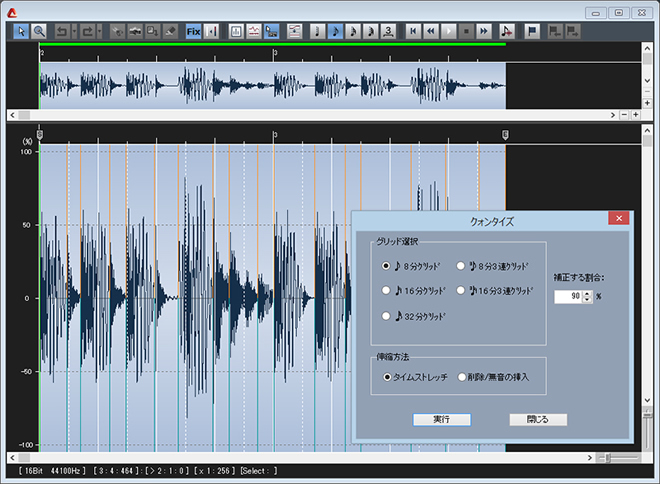Click the redo arrow icon

(88, 31)
